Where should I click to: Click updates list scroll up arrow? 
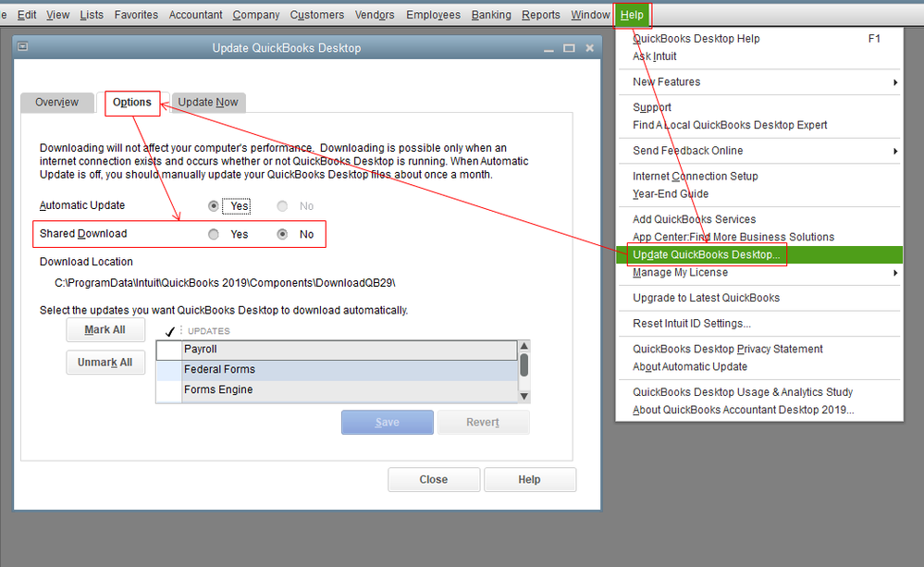tap(524, 346)
